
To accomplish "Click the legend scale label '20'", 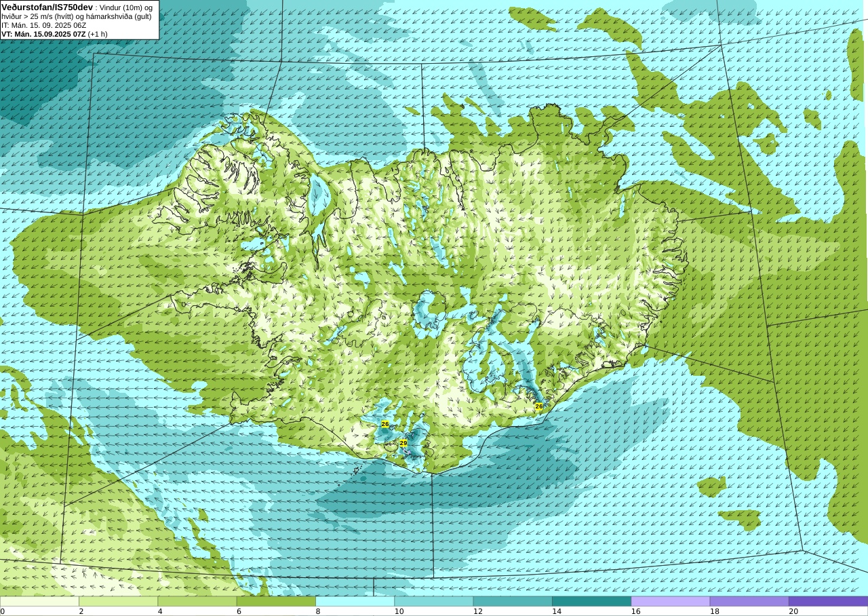I will 793,611.
